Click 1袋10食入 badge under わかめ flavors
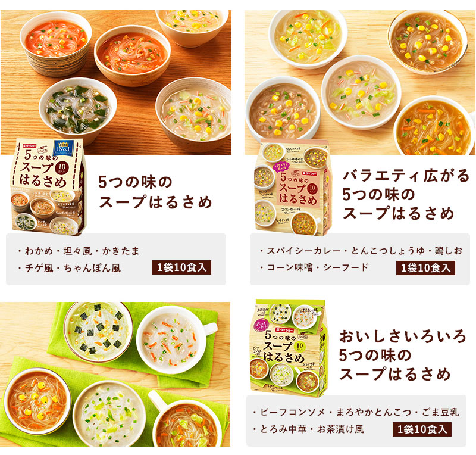This screenshot has height=455, width=476. click(x=181, y=267)
